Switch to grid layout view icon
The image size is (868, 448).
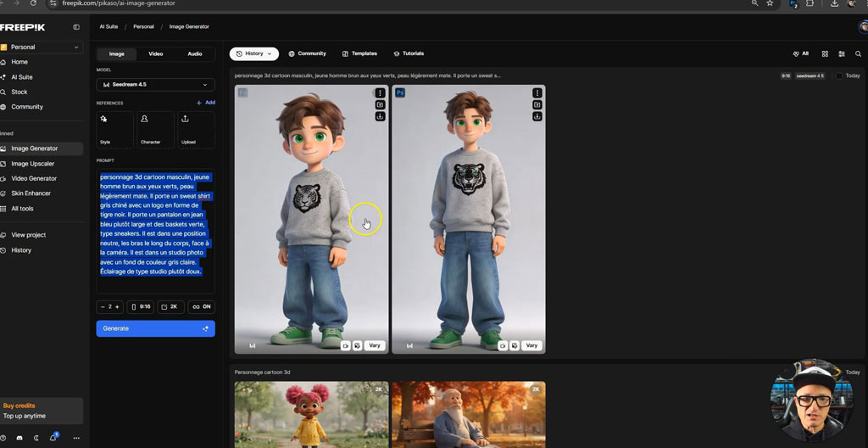(x=825, y=53)
